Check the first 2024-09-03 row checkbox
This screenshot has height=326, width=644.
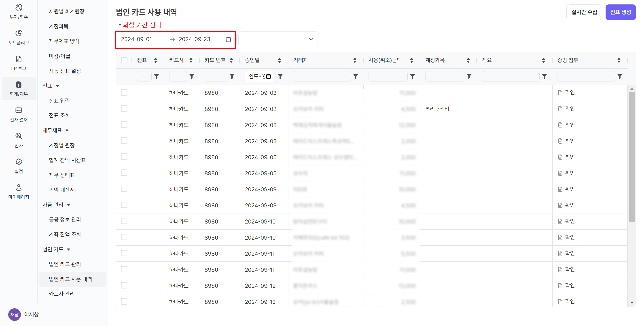tap(124, 125)
